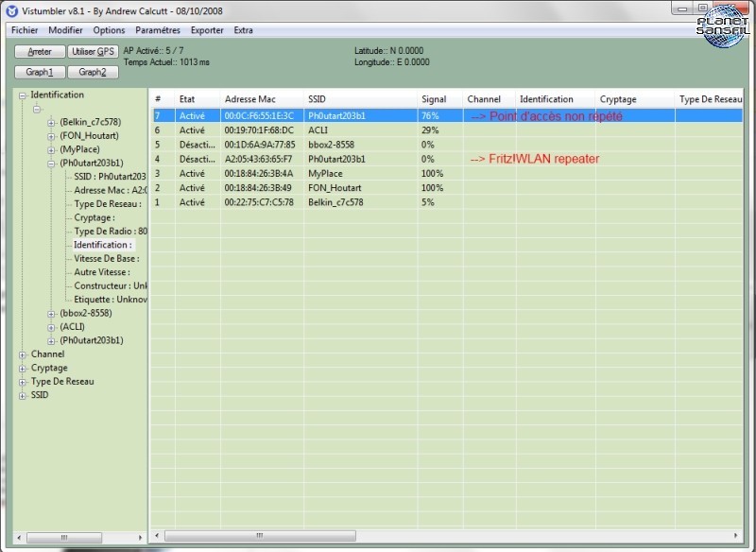Click the network table horizontal scrollbar thumb
Image resolution: width=756 pixels, height=552 pixels.
[261, 536]
